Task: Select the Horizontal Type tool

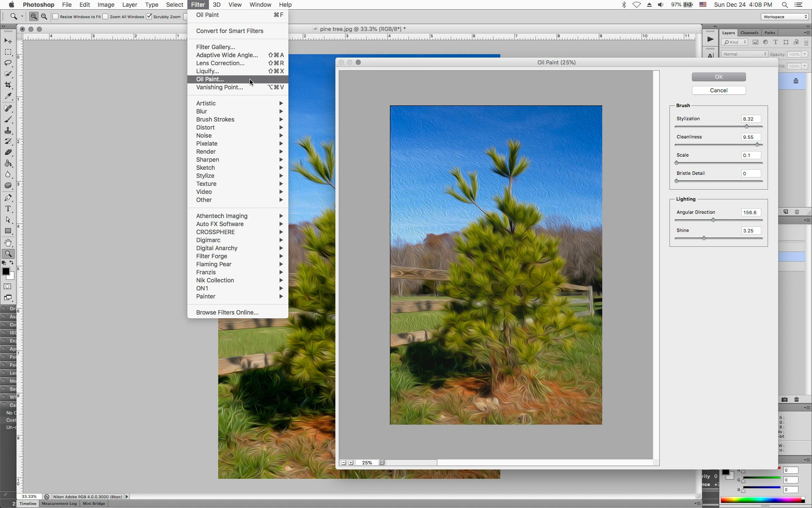Action: [x=8, y=209]
